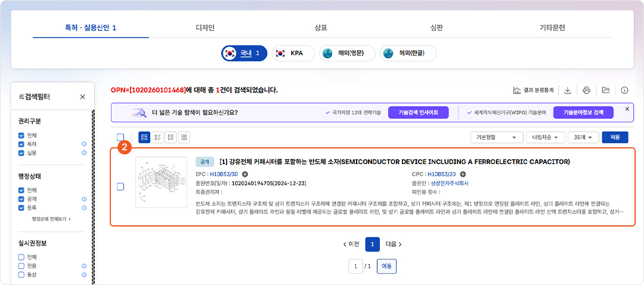Click the folder save icon
This screenshot has height=285, width=644.
(605, 90)
